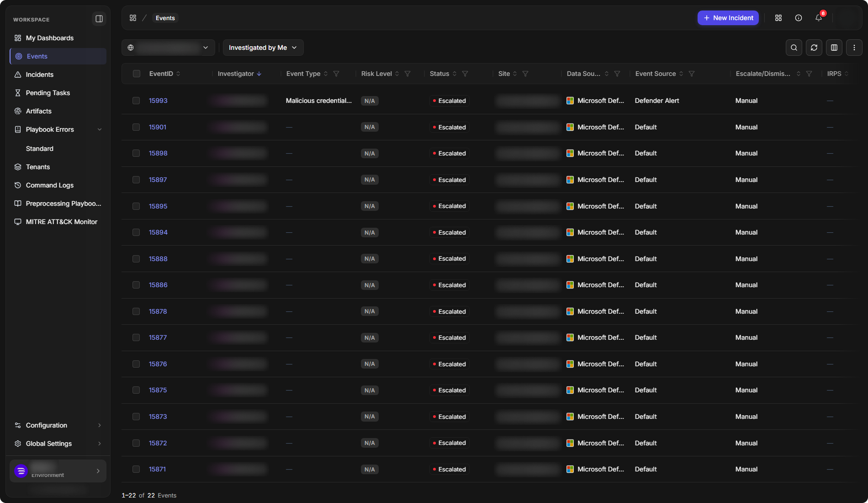Click the info circle icon in header

[x=799, y=18]
